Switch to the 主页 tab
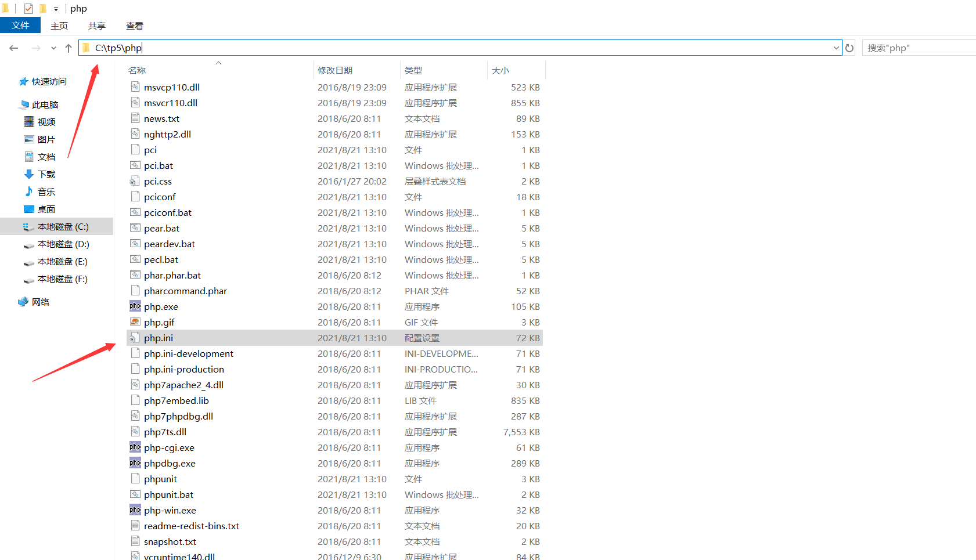Viewport: 976px width, 560px height. [x=59, y=26]
